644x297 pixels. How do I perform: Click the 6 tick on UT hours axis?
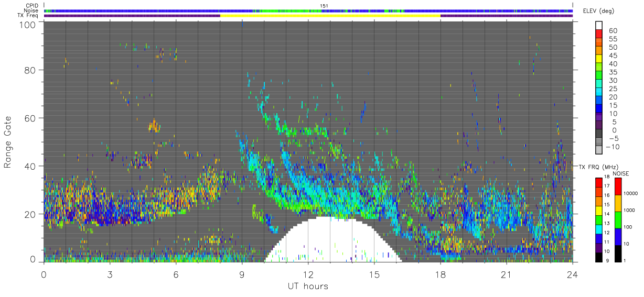176,274
